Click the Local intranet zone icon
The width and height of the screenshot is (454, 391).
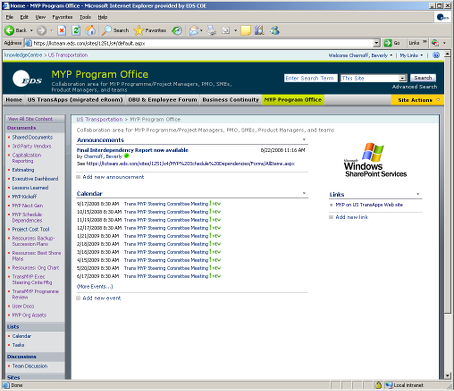pyautogui.click(x=389, y=385)
